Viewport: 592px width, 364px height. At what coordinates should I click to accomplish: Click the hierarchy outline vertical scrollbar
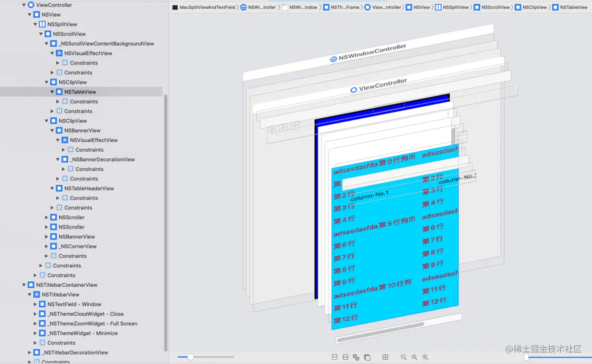pyautogui.click(x=166, y=222)
